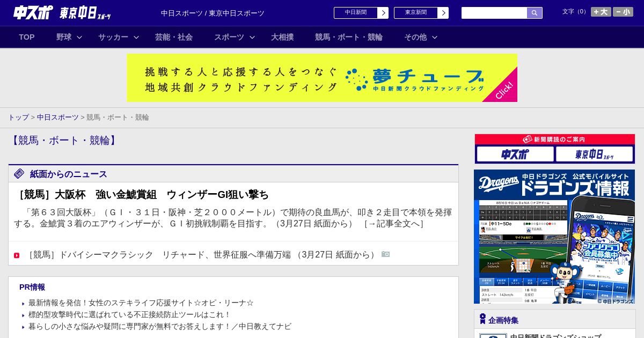Open the 不正接続防止ツール PR link
The image size is (644, 338).
click(x=129, y=314)
